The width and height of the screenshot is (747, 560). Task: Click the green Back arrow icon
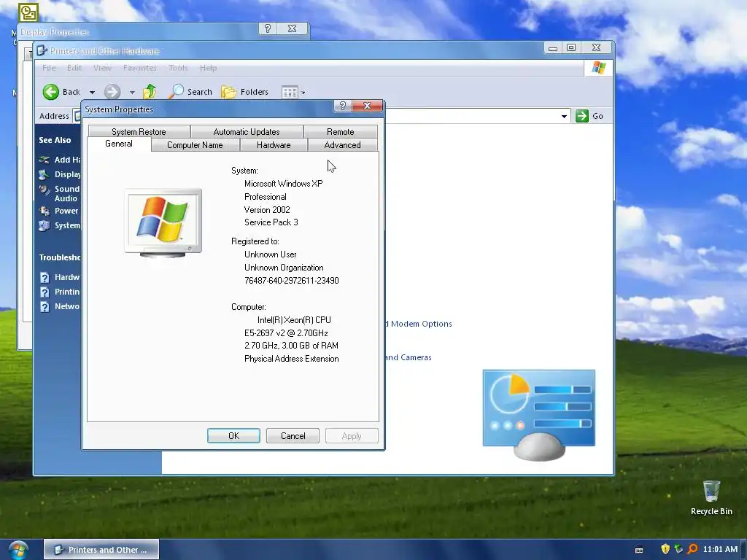click(x=50, y=92)
